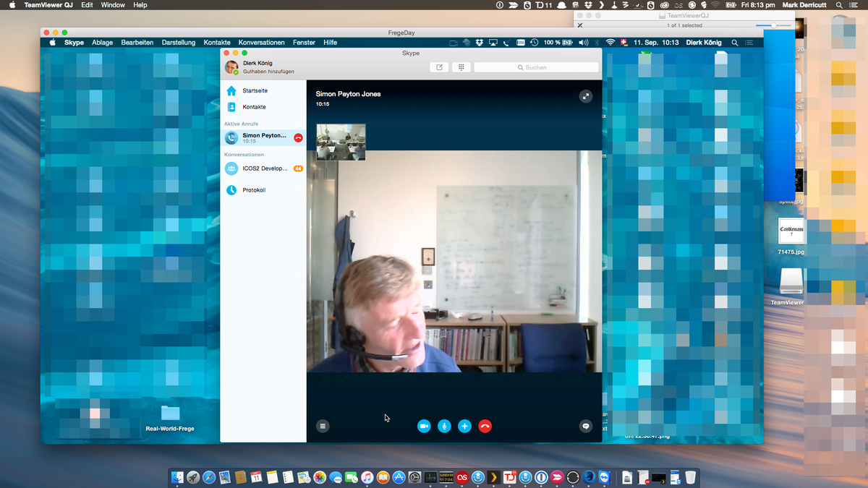
Task: Click the local Dropbox menu bar icon
Action: coord(588,4)
